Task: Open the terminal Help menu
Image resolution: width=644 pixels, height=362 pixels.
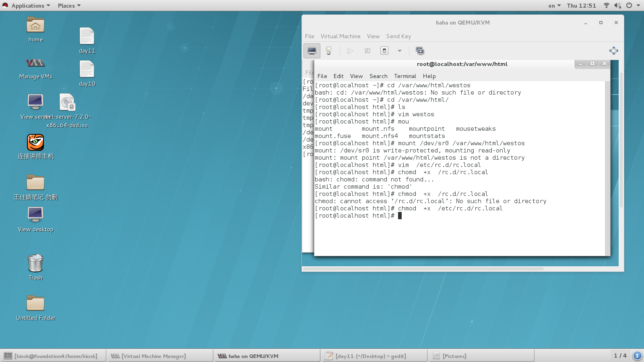Action: (429, 76)
